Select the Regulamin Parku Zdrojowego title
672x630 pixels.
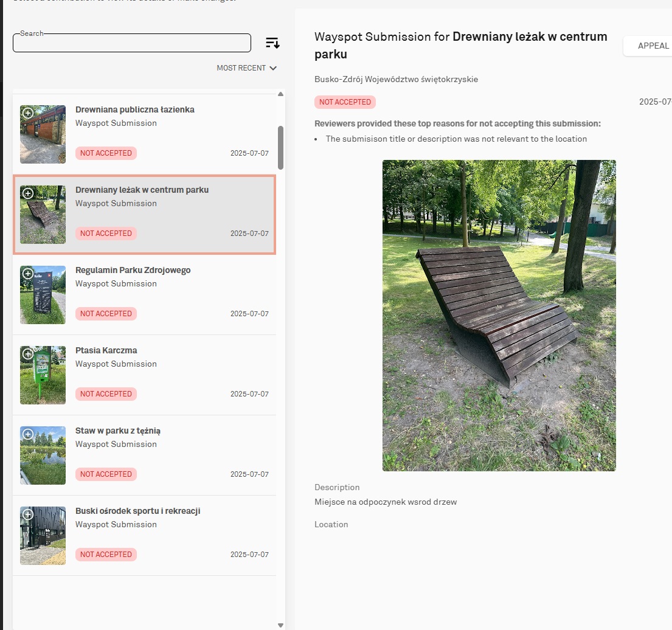133,270
